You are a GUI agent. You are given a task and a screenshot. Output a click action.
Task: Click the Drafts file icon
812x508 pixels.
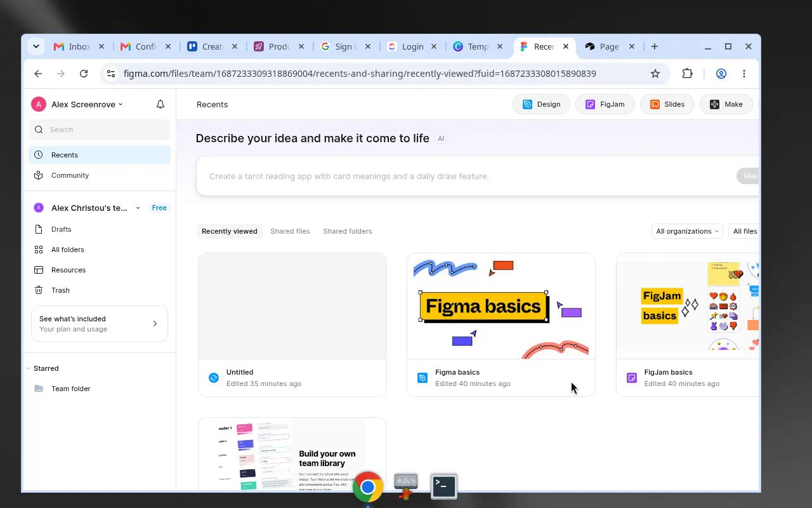39,229
